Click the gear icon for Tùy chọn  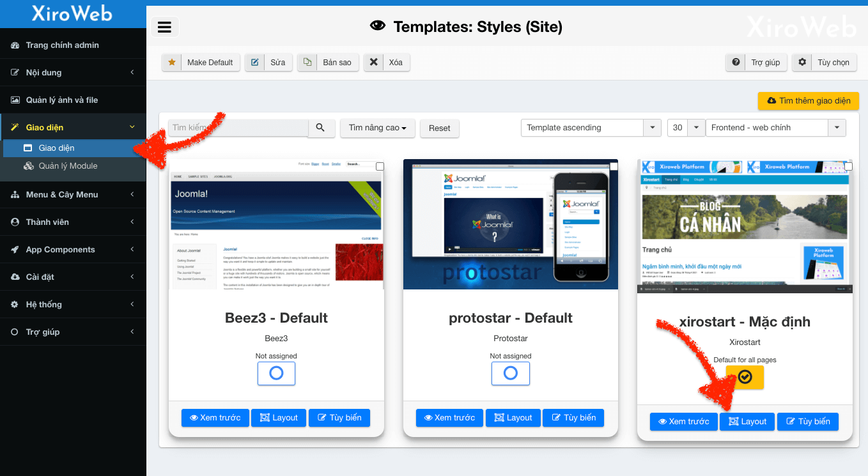pyautogui.click(x=802, y=63)
